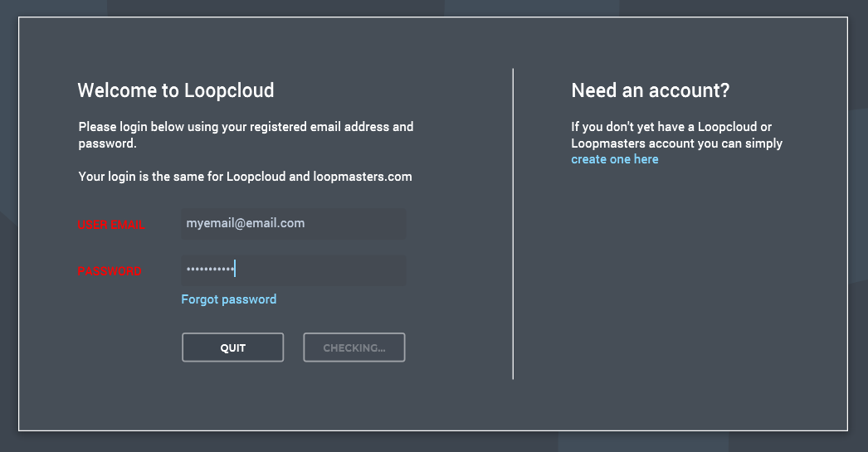
Task: Click the red USER EMAIL label
Action: tap(111, 225)
